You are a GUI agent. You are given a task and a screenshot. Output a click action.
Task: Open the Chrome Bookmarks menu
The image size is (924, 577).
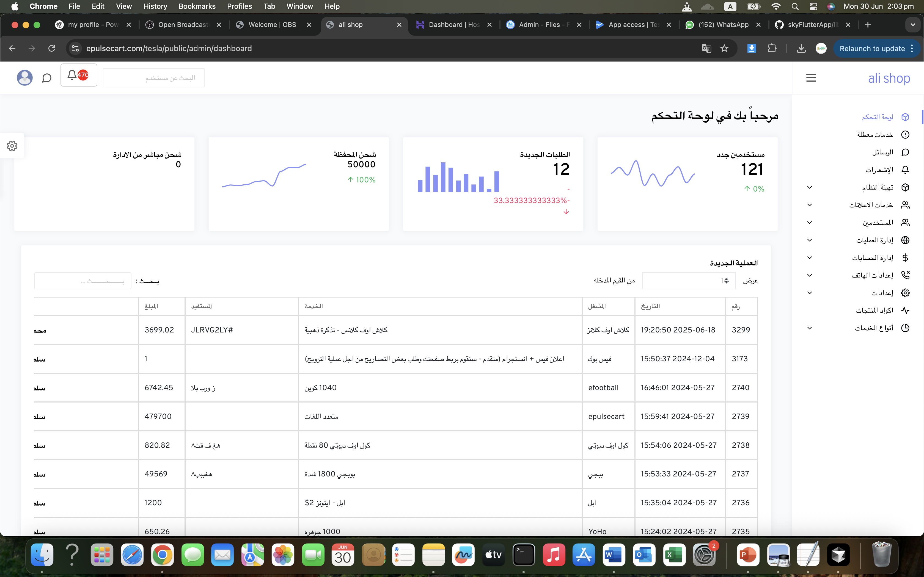pyautogui.click(x=197, y=6)
